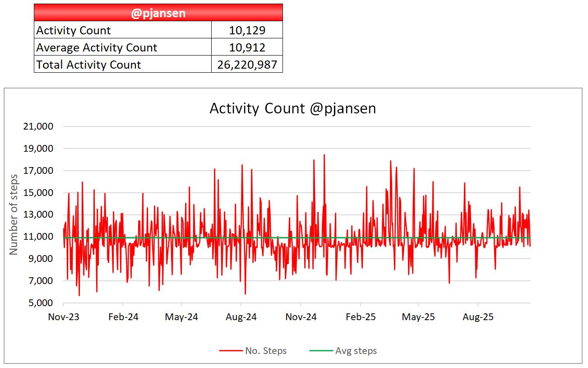Click the 13,000 label on vertical axis
Screen dimensions: 588x368
[38, 214]
